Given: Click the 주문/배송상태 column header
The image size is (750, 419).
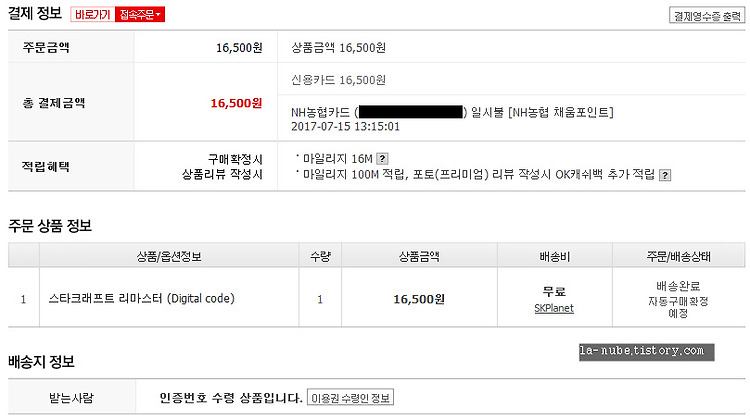Looking at the screenshot, I should pyautogui.click(x=678, y=256).
